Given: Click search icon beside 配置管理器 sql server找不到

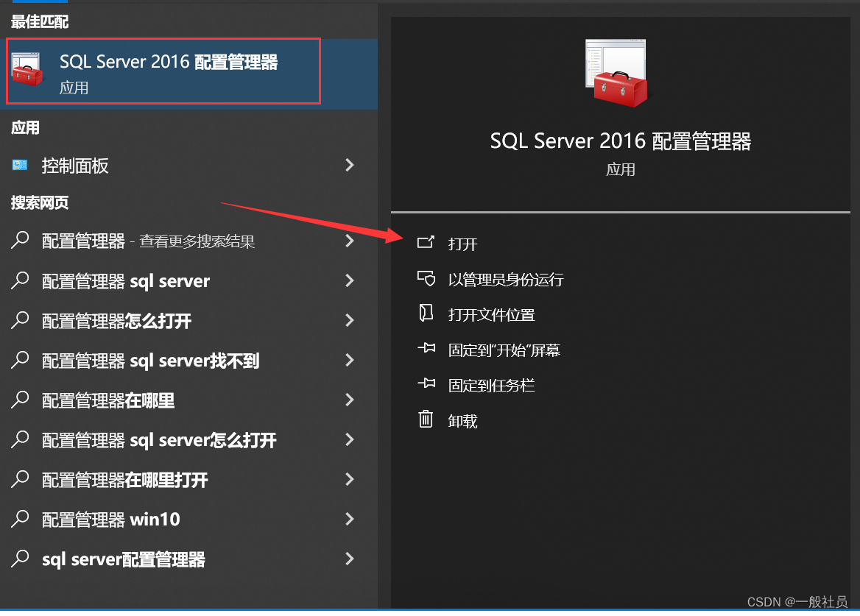Looking at the screenshot, I should [x=20, y=360].
